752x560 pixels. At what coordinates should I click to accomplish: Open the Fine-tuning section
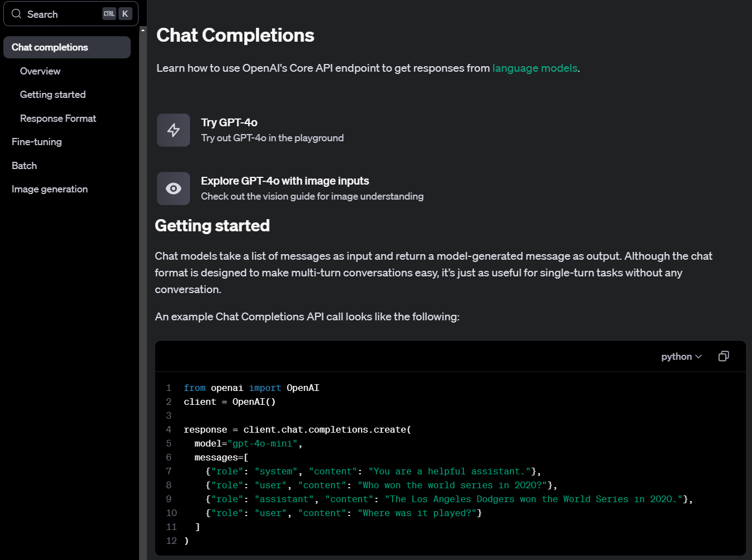[37, 142]
